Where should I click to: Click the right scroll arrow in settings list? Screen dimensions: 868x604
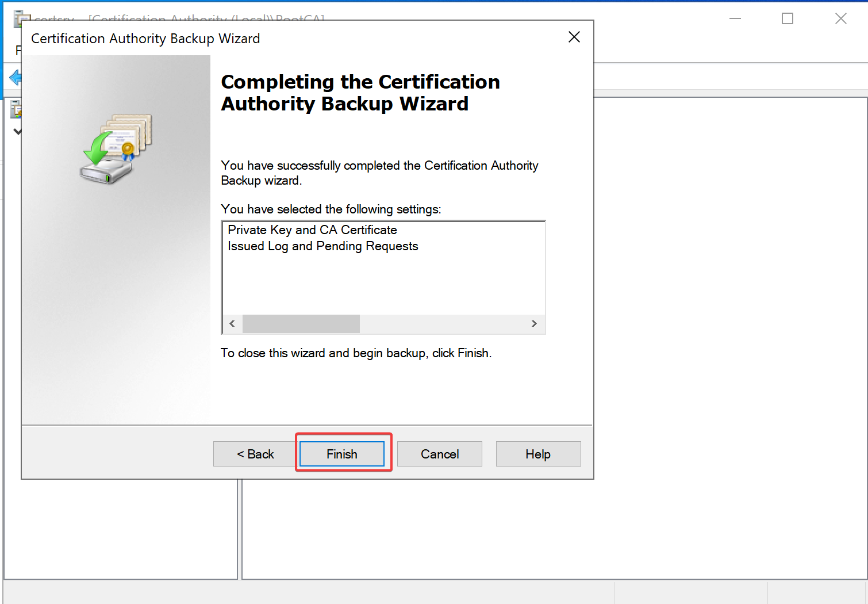pos(534,324)
